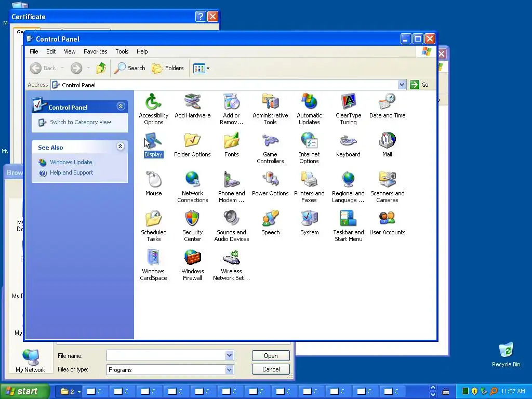Open Windows CardSpace icon

tap(153, 264)
